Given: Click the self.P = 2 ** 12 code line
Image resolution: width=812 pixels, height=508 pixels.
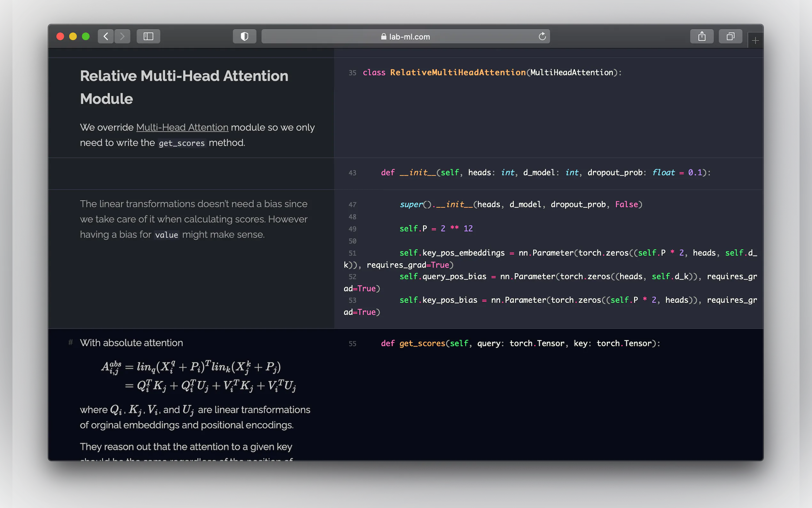Looking at the screenshot, I should (436, 229).
